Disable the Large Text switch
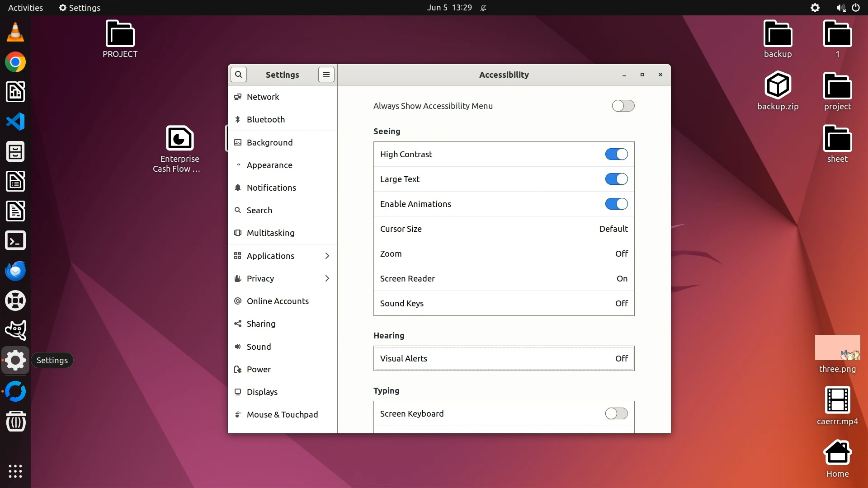This screenshot has width=868, height=488. 616,179
